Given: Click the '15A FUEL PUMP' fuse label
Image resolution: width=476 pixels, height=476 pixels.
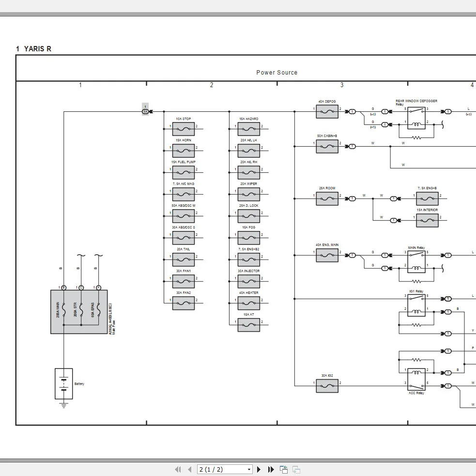Looking at the screenshot, I should [184, 162].
